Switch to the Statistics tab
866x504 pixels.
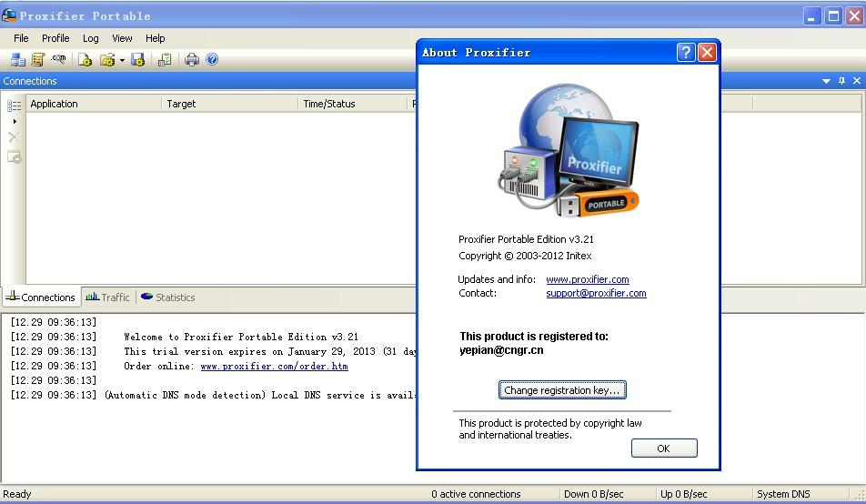(168, 297)
